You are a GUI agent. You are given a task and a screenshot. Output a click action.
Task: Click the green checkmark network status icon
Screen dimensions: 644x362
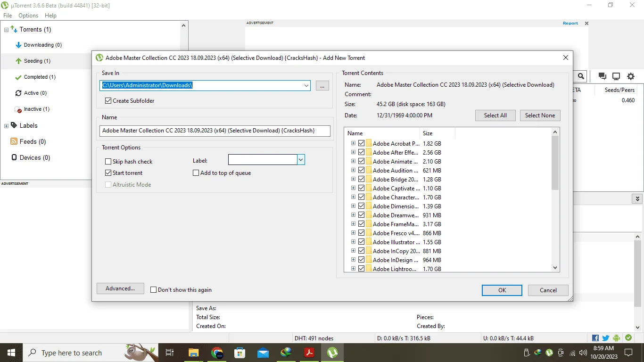coord(628,338)
